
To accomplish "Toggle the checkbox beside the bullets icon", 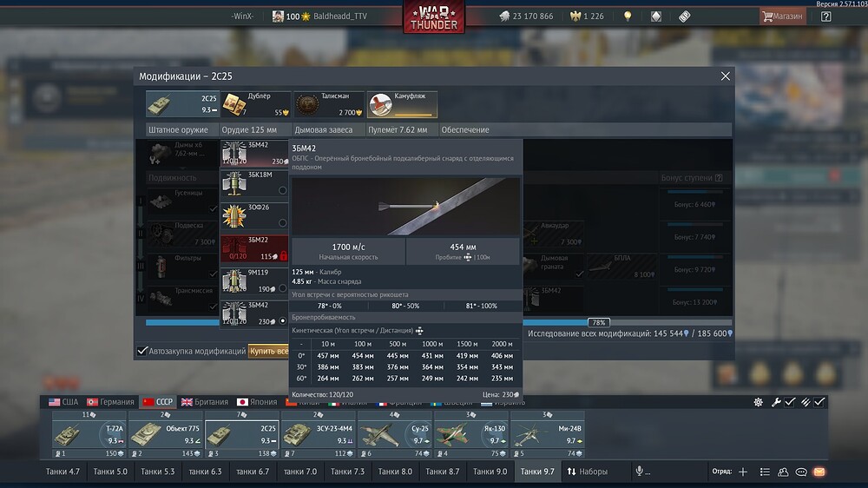I will point(819,402).
